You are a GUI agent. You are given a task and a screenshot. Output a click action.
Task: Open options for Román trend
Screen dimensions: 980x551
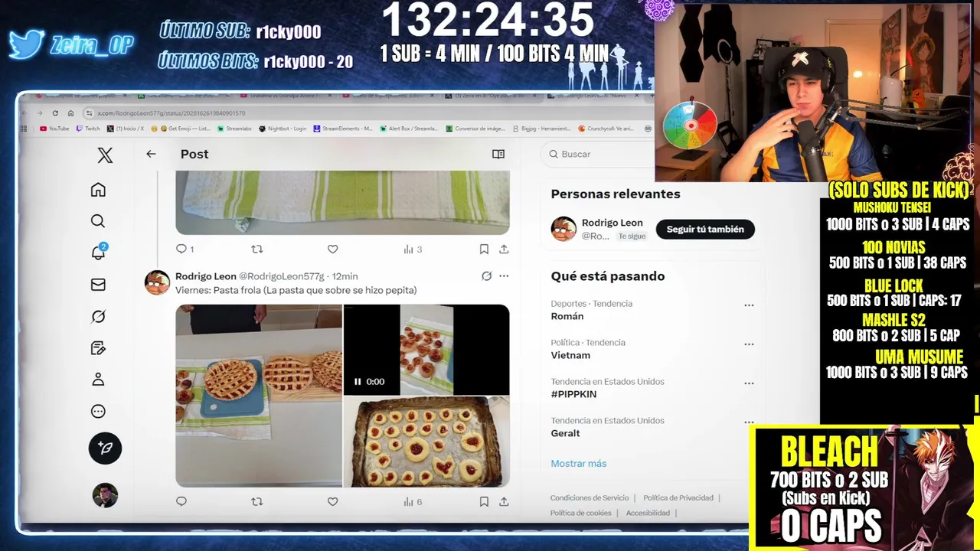tap(749, 305)
